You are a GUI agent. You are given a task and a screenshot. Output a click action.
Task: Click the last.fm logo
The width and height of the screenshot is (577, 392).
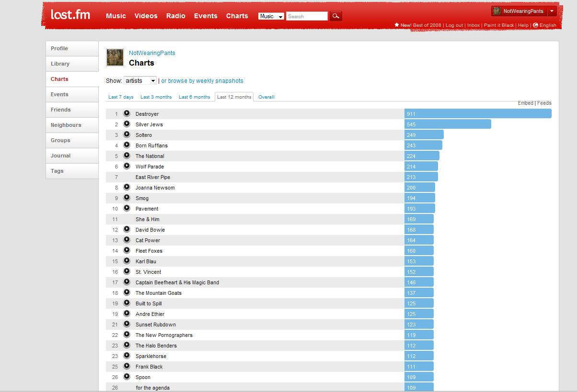69,15
